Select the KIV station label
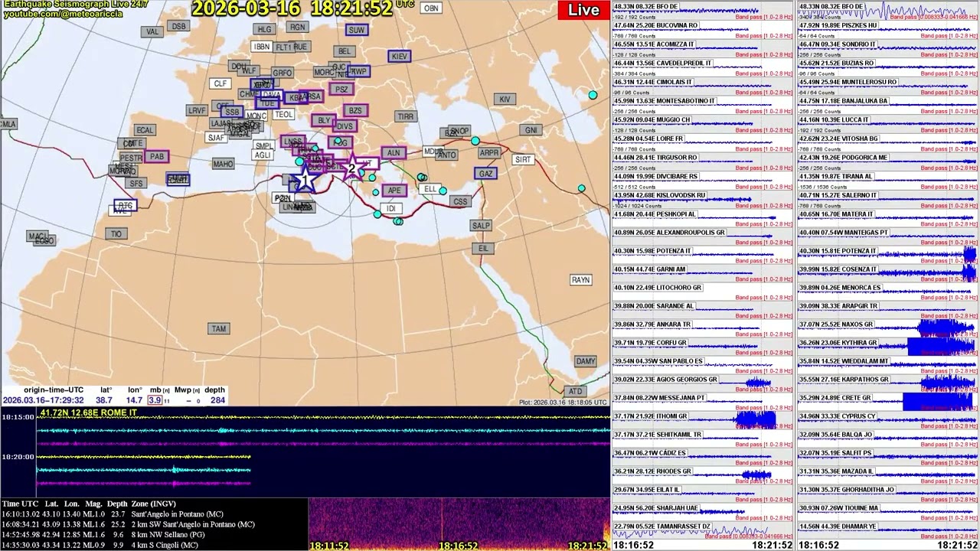The height and width of the screenshot is (551, 980). (x=505, y=99)
